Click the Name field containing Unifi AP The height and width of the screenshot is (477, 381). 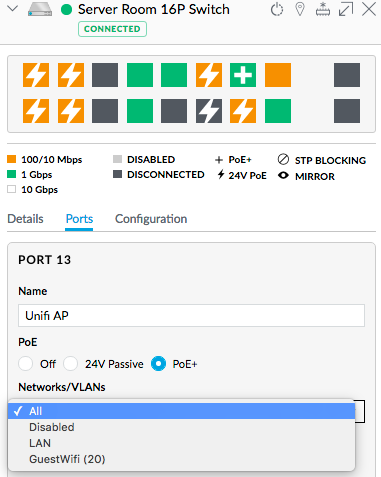pos(191,315)
